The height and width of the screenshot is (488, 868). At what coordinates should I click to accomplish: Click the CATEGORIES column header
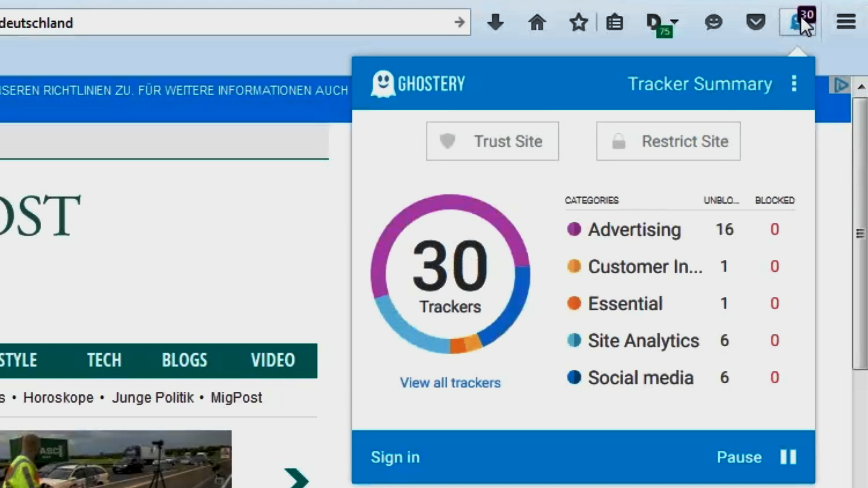tap(591, 200)
